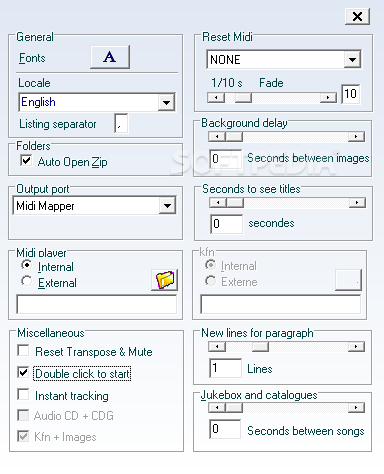The height and width of the screenshot is (474, 384).
Task: Click the external Midi player path field
Action: point(97,304)
